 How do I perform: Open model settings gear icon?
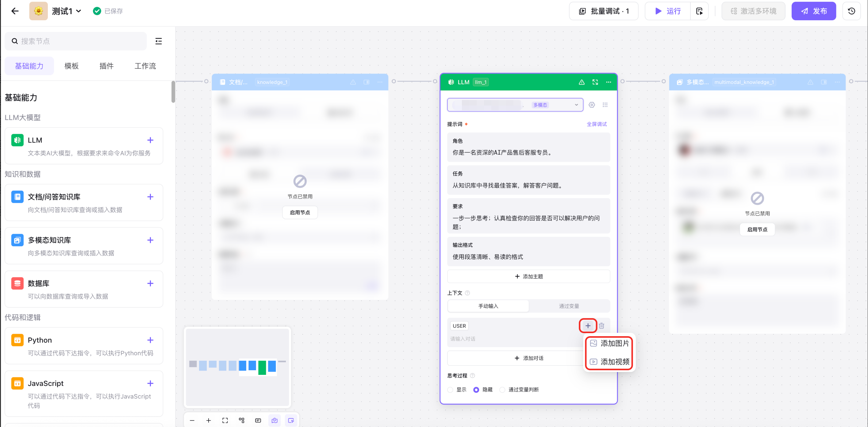(592, 105)
